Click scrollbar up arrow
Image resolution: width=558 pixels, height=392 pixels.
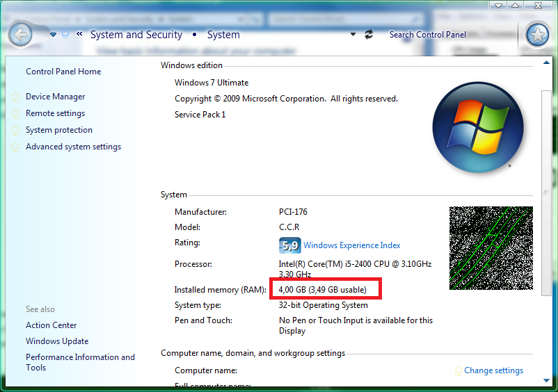pyautogui.click(x=546, y=63)
